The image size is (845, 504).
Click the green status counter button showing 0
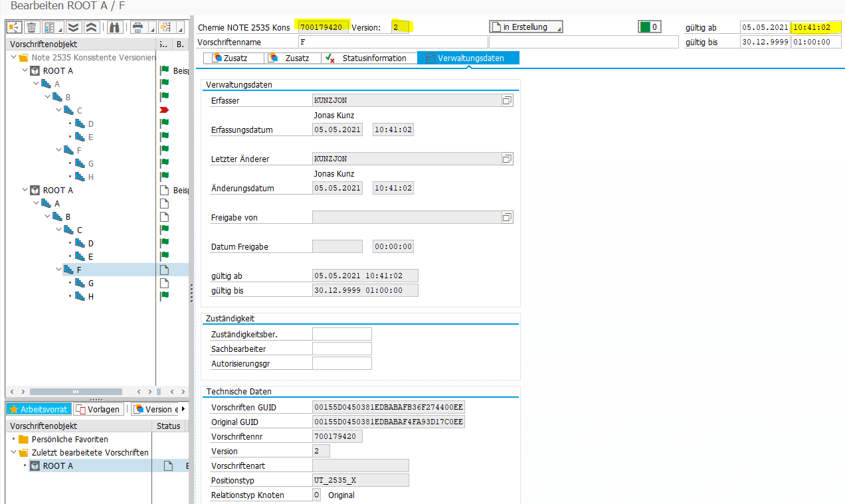click(649, 27)
